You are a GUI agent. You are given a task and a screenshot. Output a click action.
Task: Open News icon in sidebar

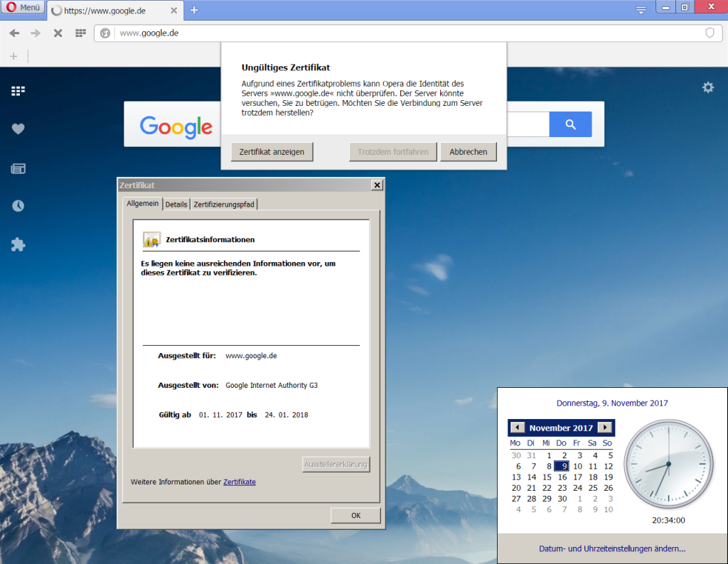[18, 168]
